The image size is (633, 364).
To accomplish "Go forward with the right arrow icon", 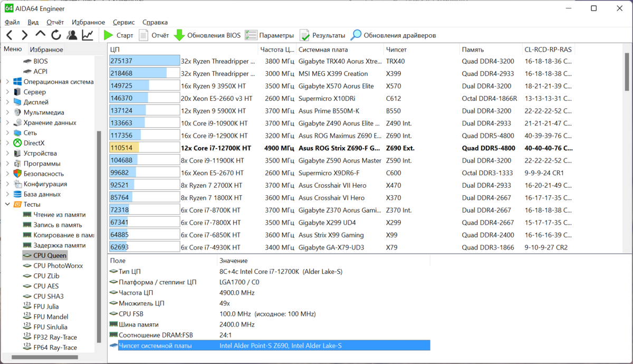I will click(25, 35).
